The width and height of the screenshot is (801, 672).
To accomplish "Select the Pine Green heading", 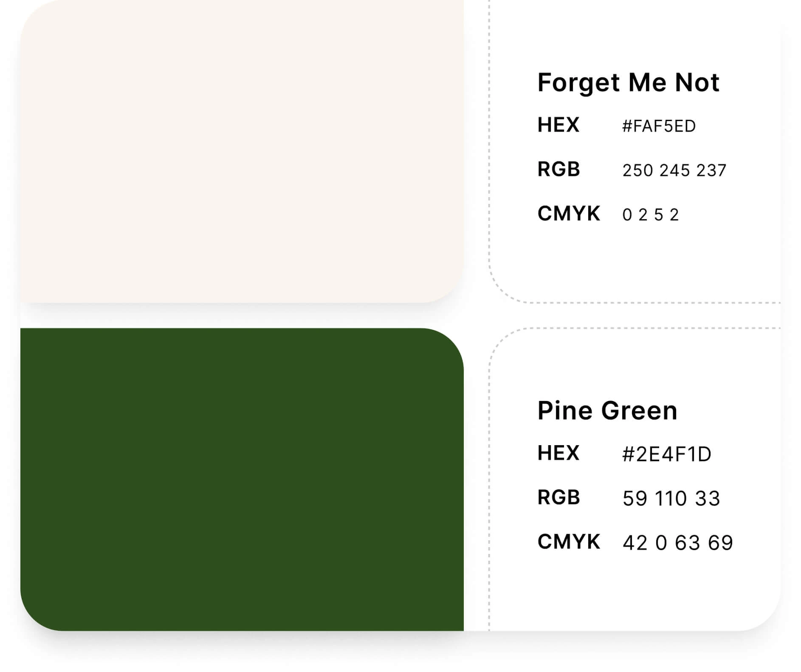I will tap(607, 411).
